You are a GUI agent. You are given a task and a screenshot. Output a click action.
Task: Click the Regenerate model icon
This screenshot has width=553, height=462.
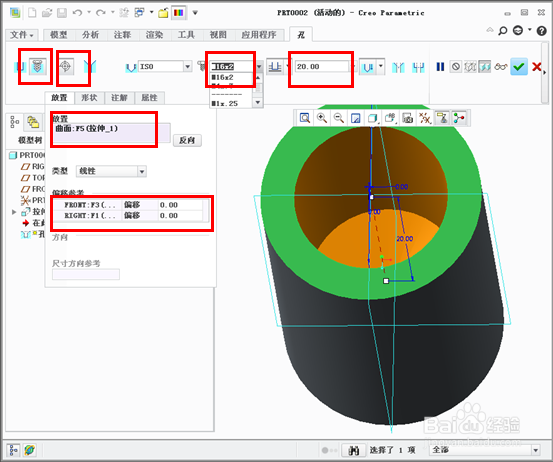(124, 13)
